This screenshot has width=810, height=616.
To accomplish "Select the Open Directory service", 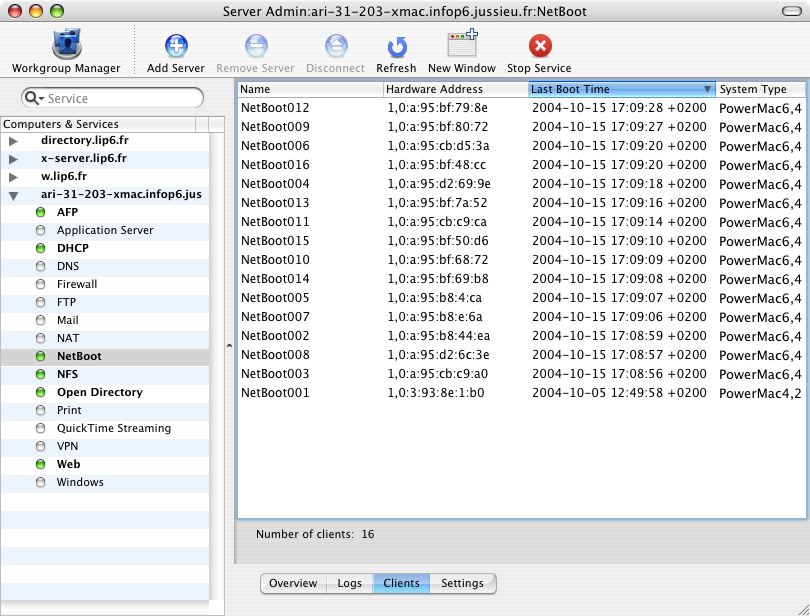I will [x=99, y=392].
